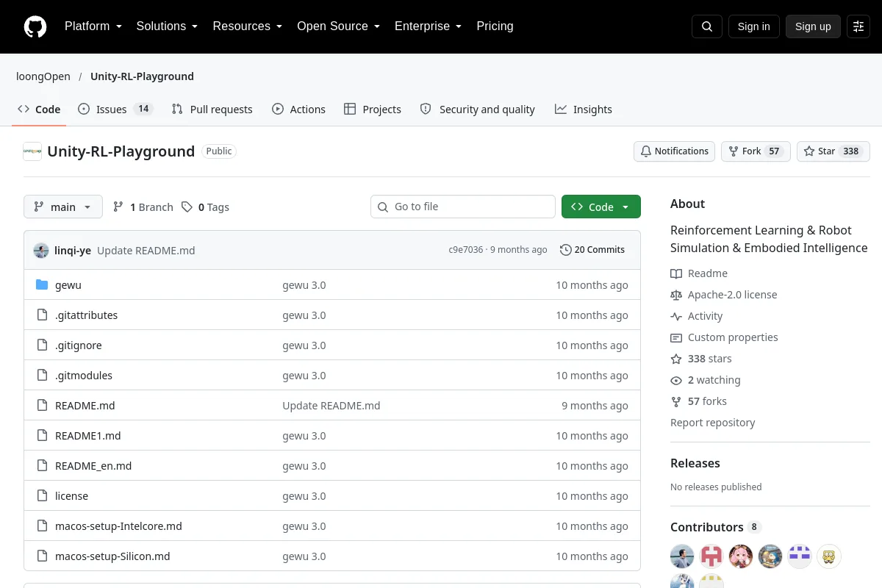
Task: Click the bell icon in Notifications
Action: click(646, 151)
